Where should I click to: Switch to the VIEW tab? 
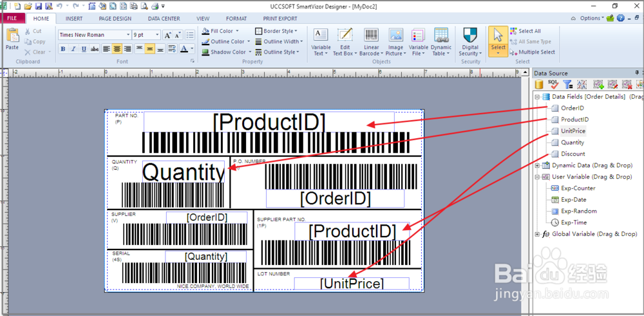point(203,19)
